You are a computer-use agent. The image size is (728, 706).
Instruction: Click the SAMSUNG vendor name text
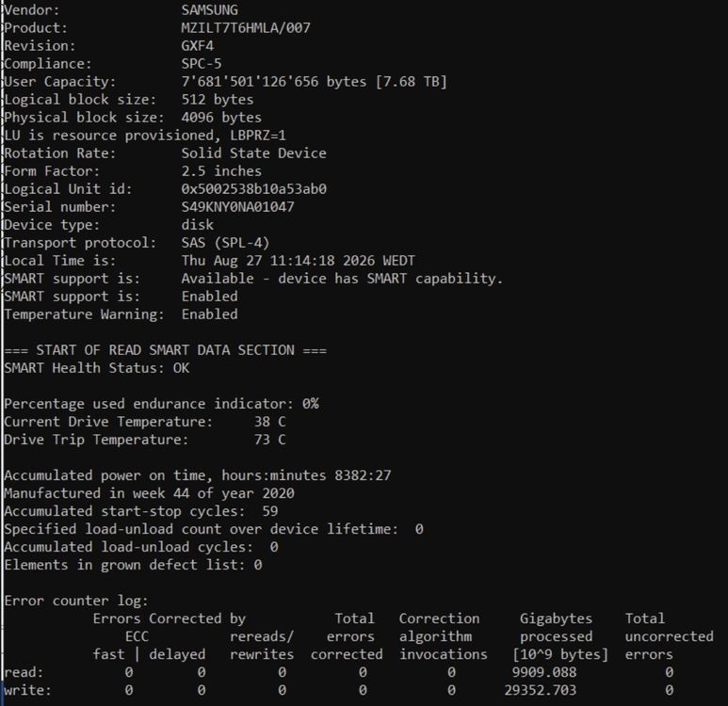pos(209,9)
